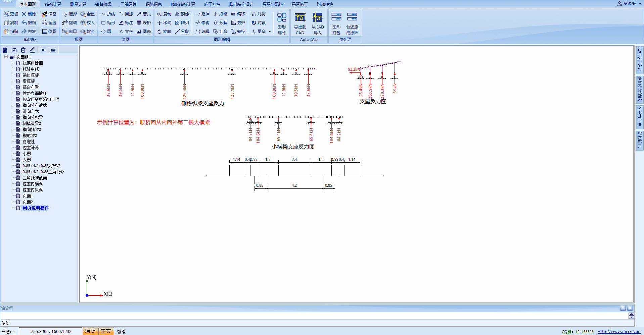
Task: Select the 折线 polyline drawing tool
Action: [108, 14]
